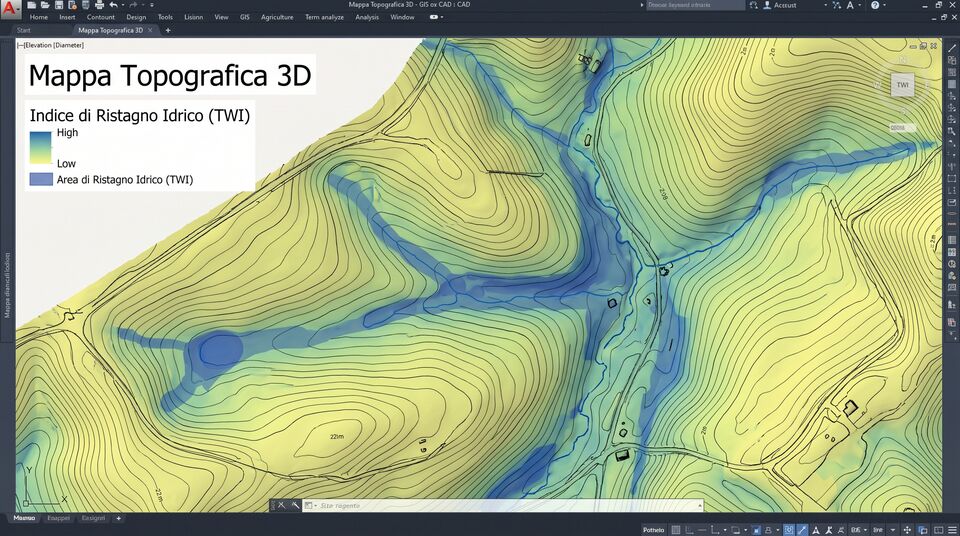Toggle highlighted selection cycling status button

pyautogui.click(x=789, y=530)
